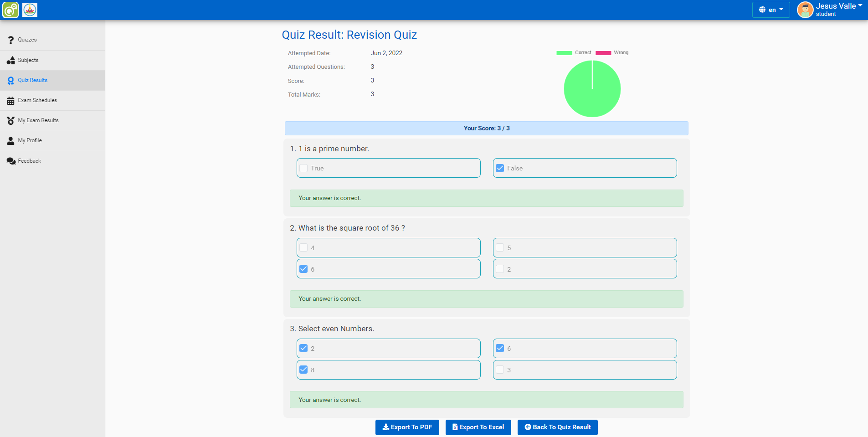Uncheck the 8 option in question 3

pos(303,370)
